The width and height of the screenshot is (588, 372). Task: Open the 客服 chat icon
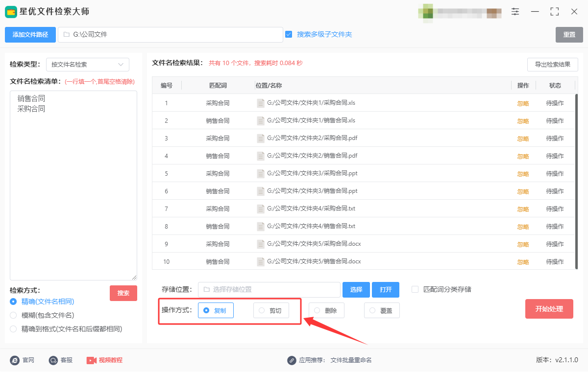coord(53,360)
